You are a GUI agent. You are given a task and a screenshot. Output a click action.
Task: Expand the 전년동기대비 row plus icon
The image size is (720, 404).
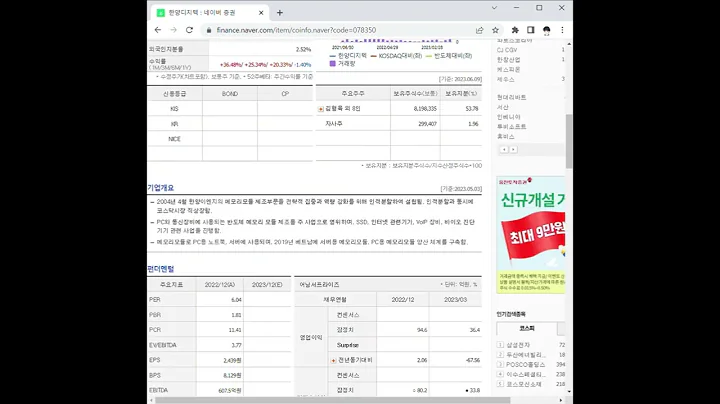coord(333,360)
